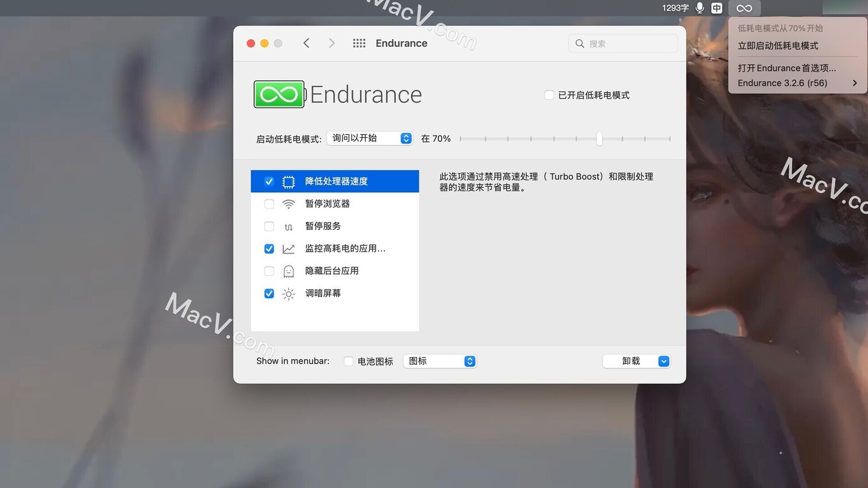Click the chart icon beside 监控高耗电的应用

[288, 249]
